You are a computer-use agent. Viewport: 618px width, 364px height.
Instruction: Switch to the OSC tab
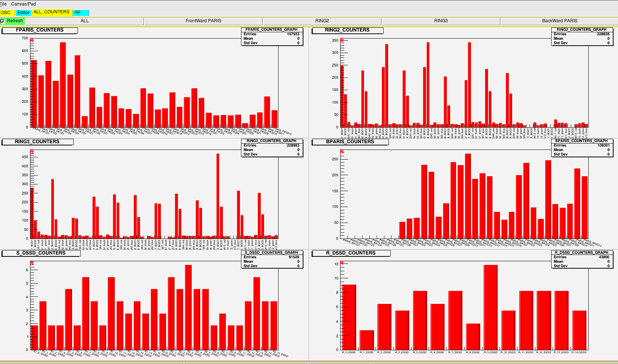click(6, 13)
